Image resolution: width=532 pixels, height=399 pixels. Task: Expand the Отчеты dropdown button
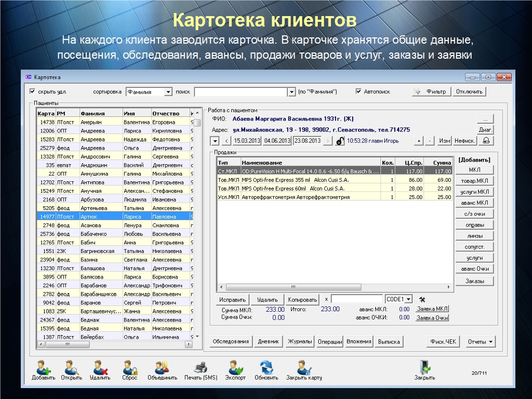coord(481,342)
